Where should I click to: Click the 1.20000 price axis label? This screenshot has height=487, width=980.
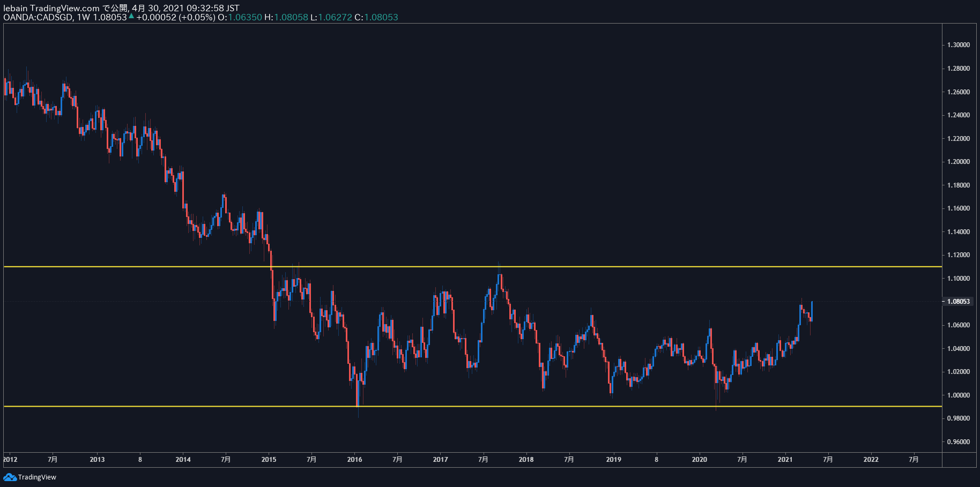point(959,162)
